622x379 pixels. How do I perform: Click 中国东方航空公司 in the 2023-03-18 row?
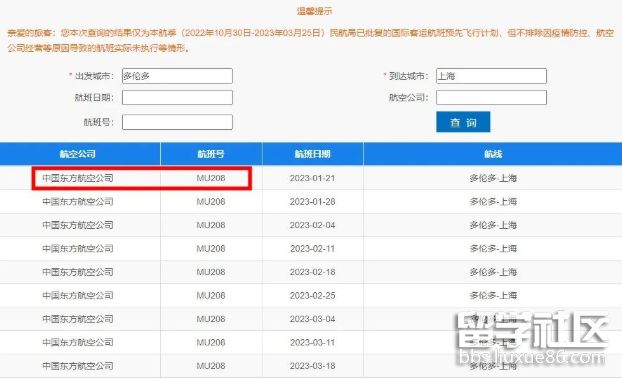(x=78, y=366)
